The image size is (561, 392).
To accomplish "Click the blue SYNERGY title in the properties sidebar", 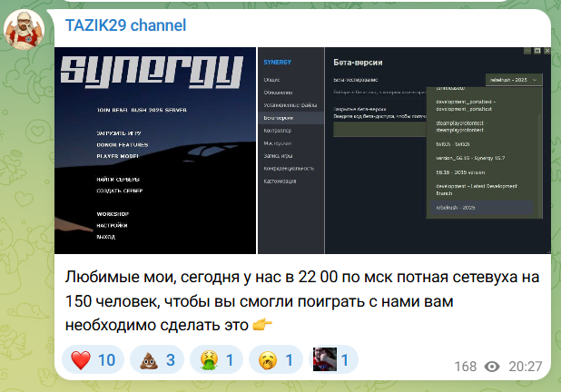I will tap(277, 63).
